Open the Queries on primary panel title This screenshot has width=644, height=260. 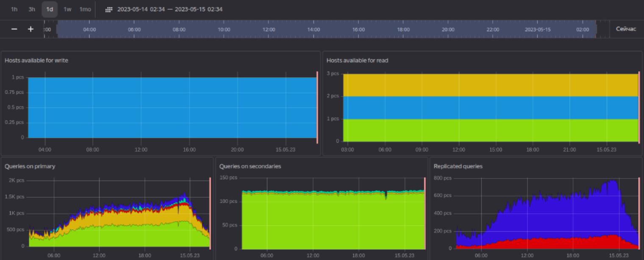[30, 166]
